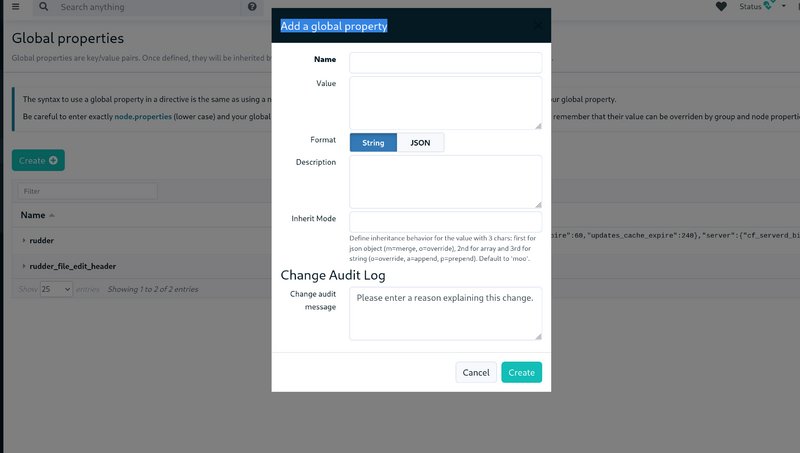Close the Add a global property dialog
This screenshot has height=453, width=800.
point(538,26)
